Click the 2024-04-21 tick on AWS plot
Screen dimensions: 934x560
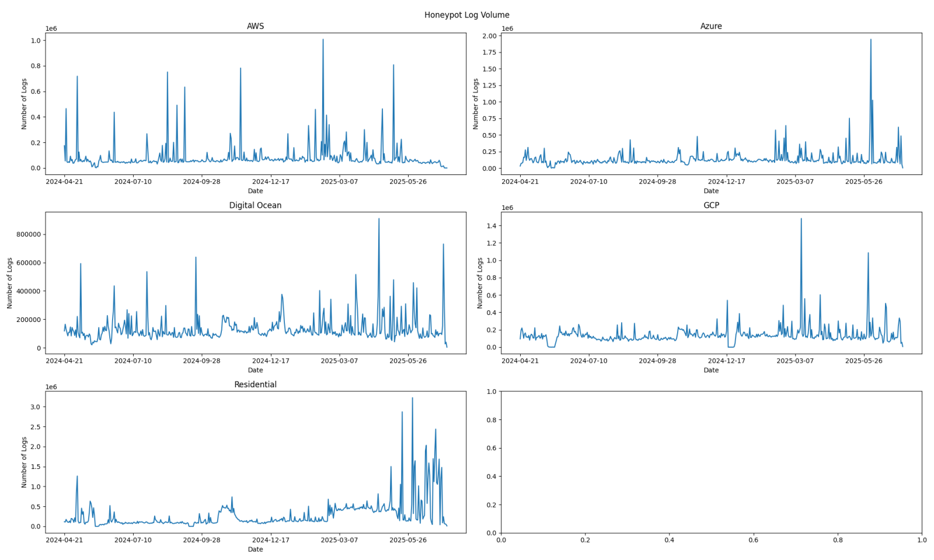(x=65, y=181)
